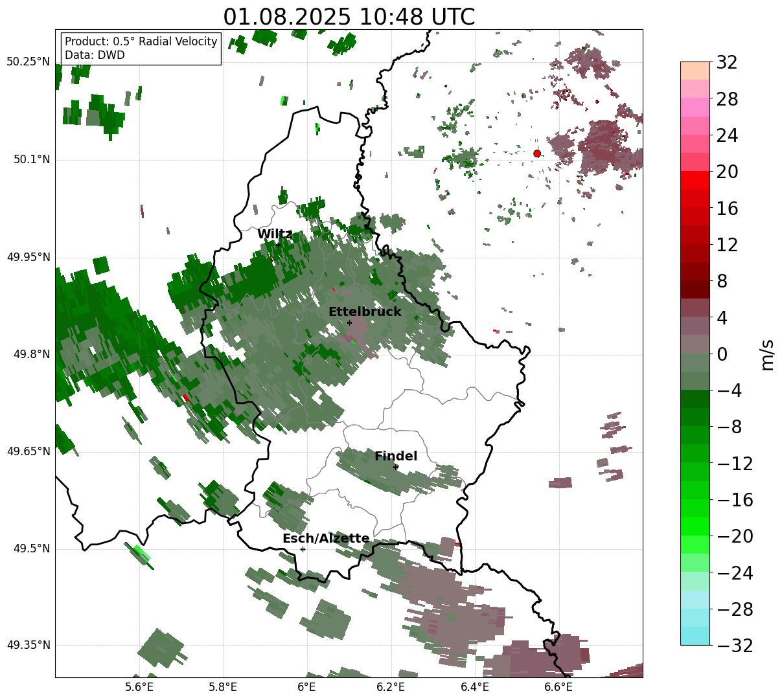Click the colorbar tick label 12
Screen dimensions: 782x700
(x=726, y=245)
